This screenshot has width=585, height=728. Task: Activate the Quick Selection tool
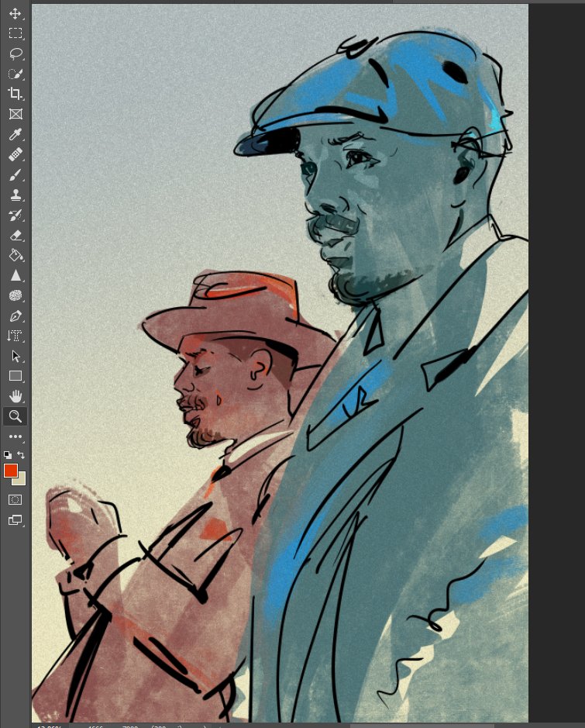point(15,74)
